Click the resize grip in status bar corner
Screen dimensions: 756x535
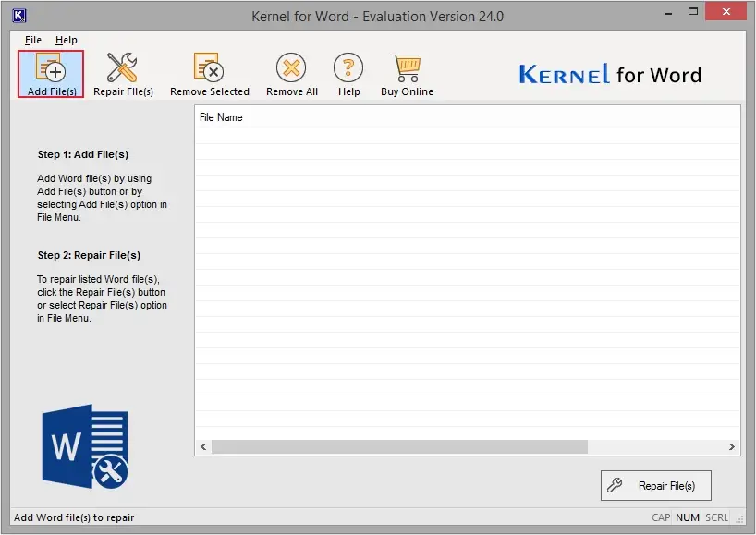point(739,519)
